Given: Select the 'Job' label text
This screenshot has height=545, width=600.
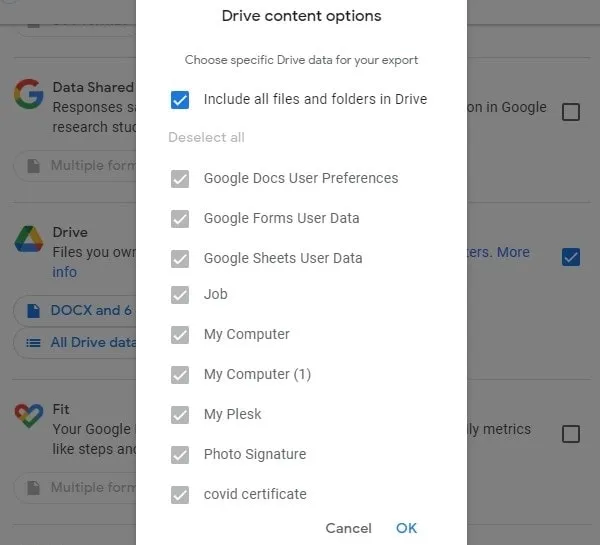Looking at the screenshot, I should [215, 294].
